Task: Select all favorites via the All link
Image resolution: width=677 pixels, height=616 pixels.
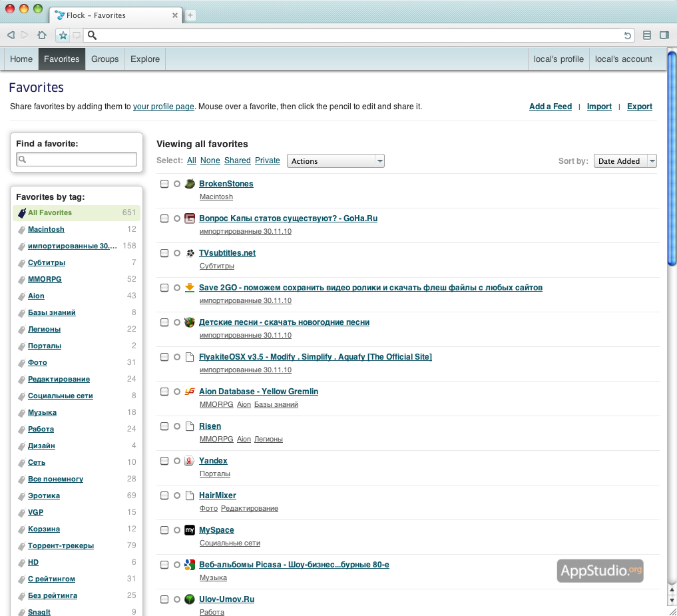Action: [192, 160]
